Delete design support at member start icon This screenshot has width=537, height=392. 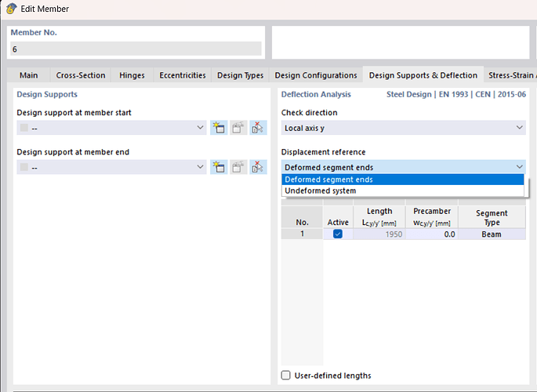coord(259,128)
